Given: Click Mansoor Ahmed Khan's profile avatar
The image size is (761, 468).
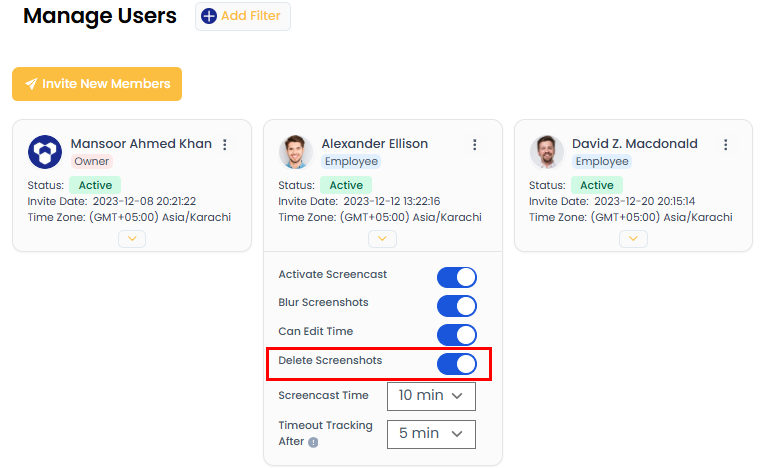Looking at the screenshot, I should (45, 152).
